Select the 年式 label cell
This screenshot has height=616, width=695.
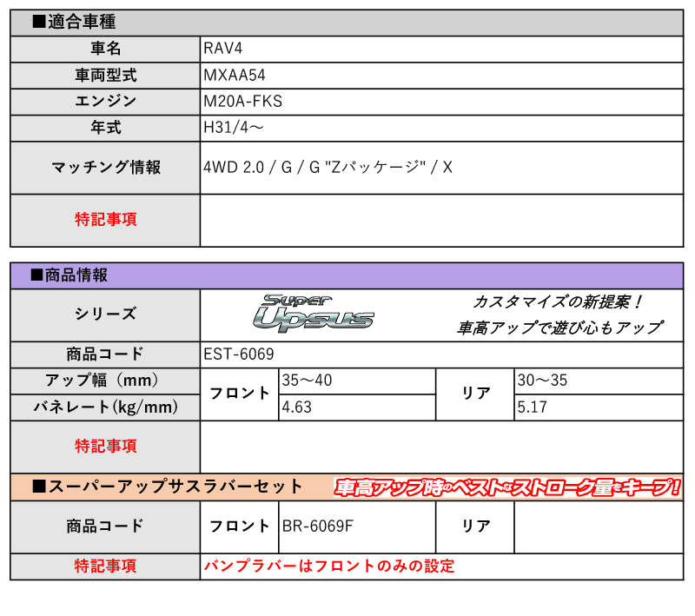tap(105, 128)
